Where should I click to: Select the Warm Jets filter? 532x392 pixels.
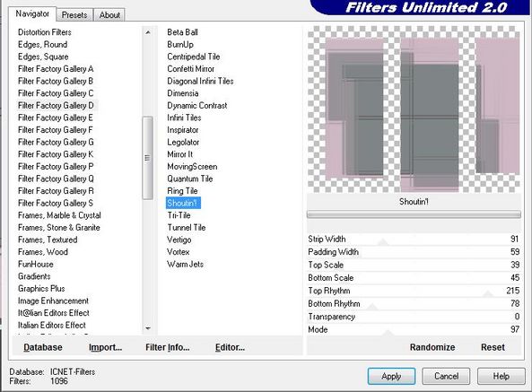coord(185,264)
